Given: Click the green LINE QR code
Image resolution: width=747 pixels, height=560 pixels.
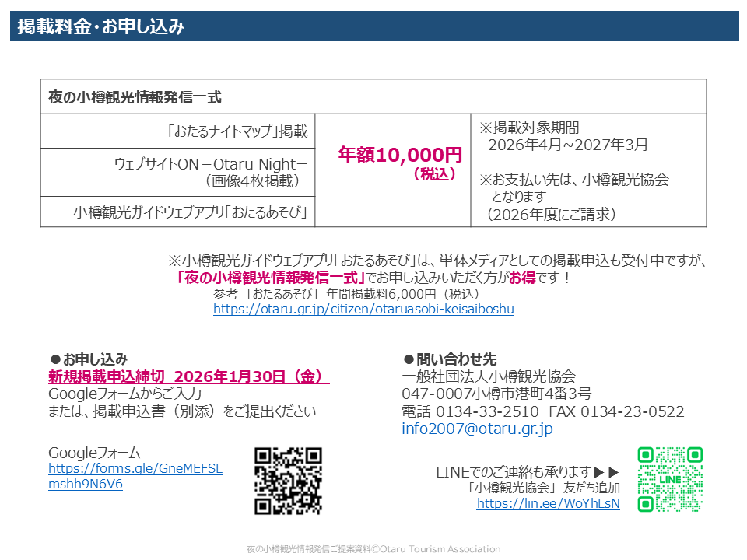Looking at the screenshot, I should 670,479.
